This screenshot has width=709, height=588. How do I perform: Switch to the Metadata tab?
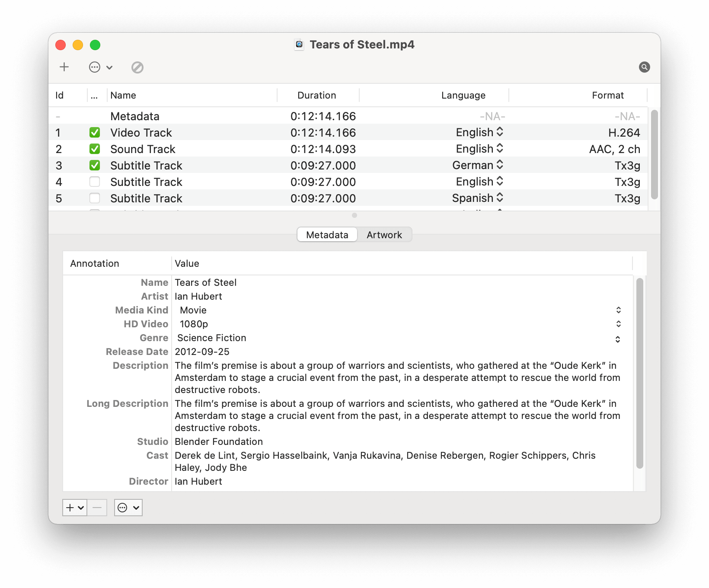tap(327, 235)
